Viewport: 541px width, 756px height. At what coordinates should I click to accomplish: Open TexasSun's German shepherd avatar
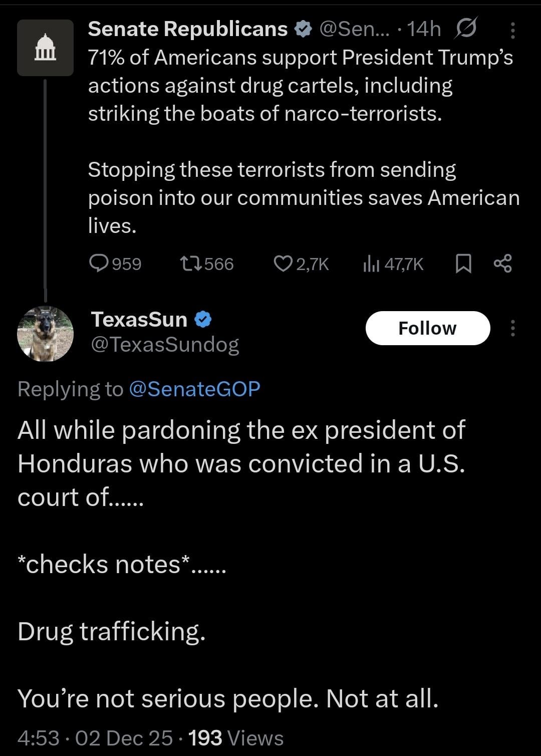[45, 334]
